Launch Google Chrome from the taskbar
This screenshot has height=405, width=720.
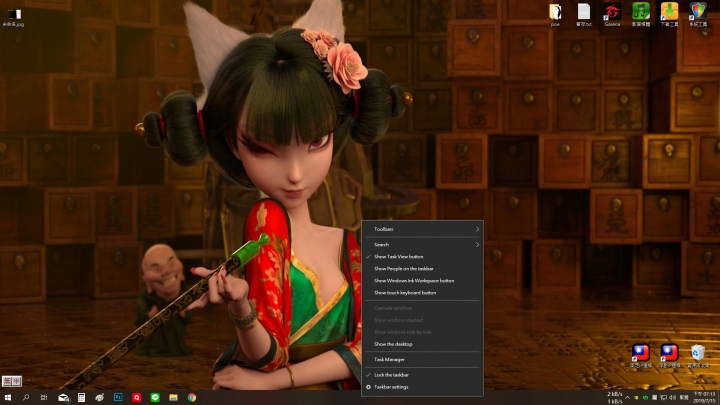tap(192, 398)
